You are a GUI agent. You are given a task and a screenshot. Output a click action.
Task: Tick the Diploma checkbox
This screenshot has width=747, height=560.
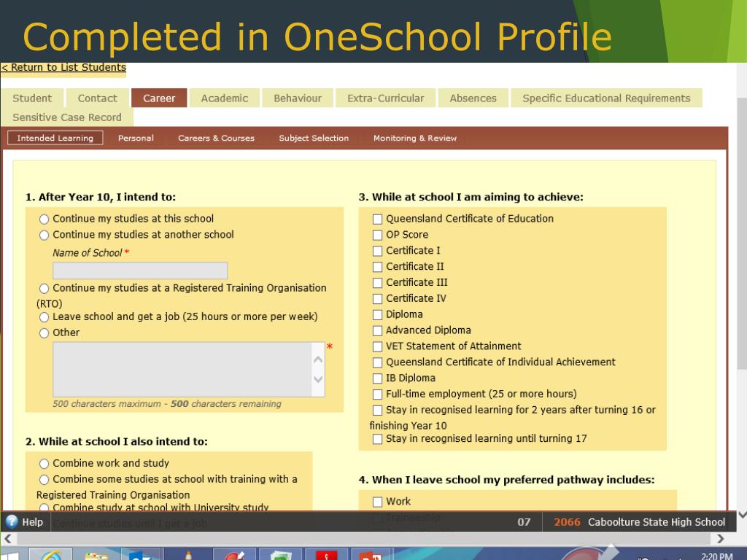377,315
